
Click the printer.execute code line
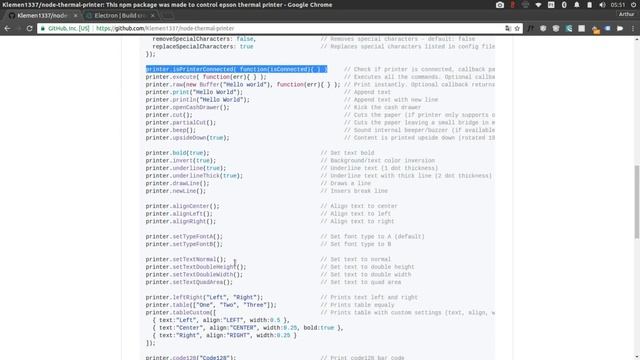(x=206, y=77)
